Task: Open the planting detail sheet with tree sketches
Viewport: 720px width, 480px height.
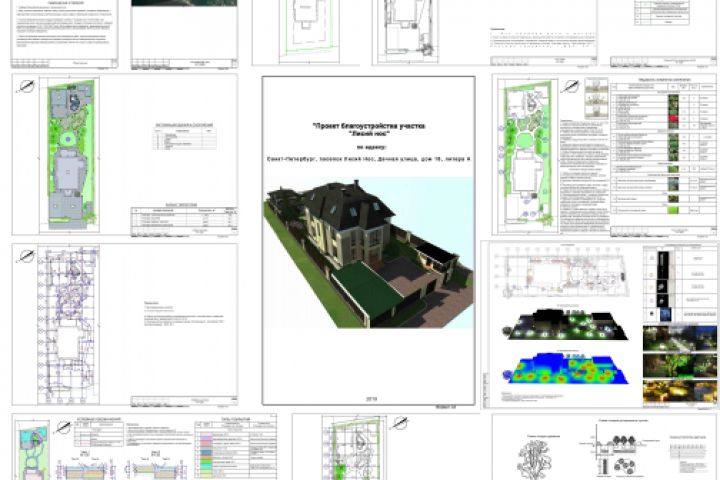Action: (604, 447)
